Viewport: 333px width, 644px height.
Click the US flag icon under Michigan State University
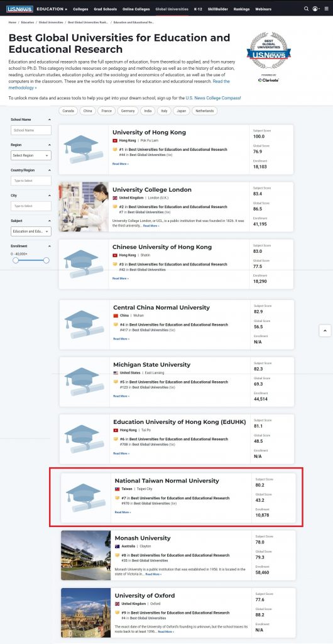(x=116, y=373)
